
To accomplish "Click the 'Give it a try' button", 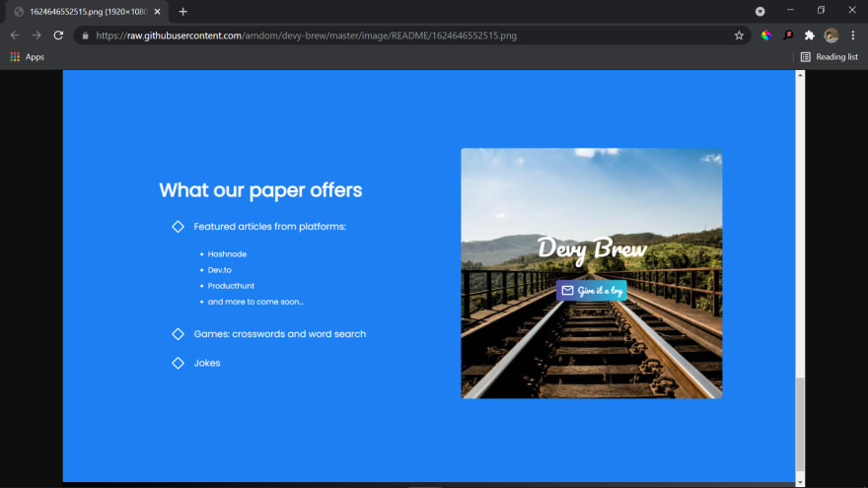I will [591, 291].
